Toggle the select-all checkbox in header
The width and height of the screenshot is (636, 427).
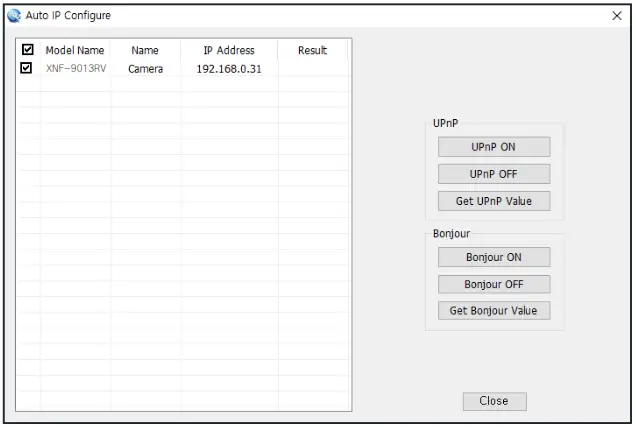(x=28, y=49)
